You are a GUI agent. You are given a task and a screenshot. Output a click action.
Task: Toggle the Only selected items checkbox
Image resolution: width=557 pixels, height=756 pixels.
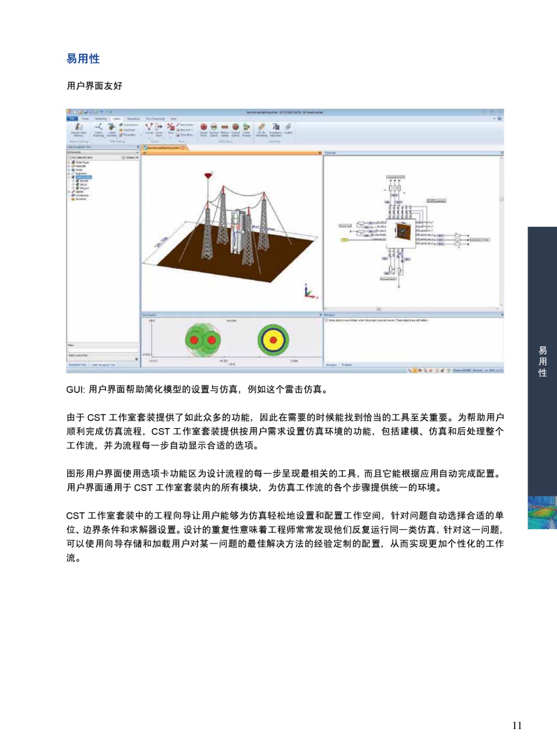point(69,157)
